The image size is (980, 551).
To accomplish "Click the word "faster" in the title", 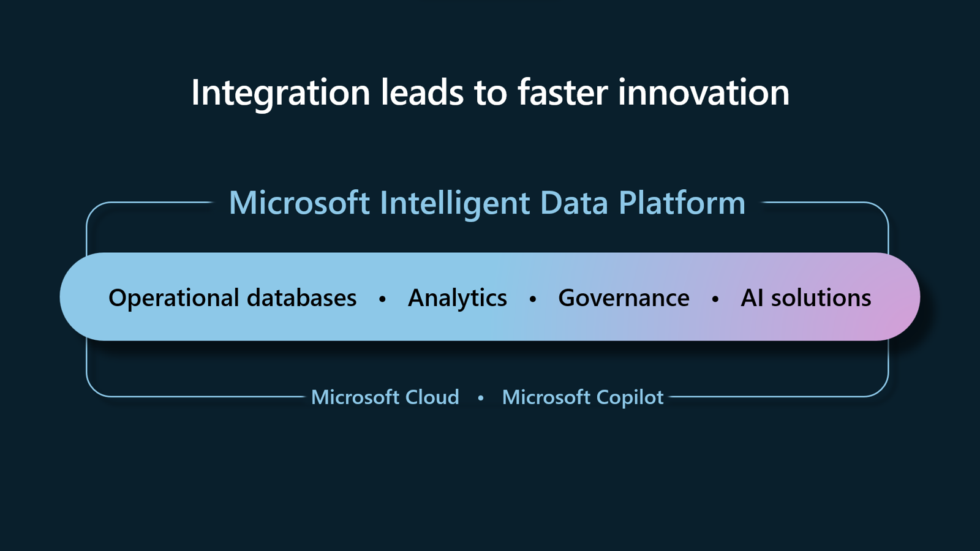I will (563, 93).
